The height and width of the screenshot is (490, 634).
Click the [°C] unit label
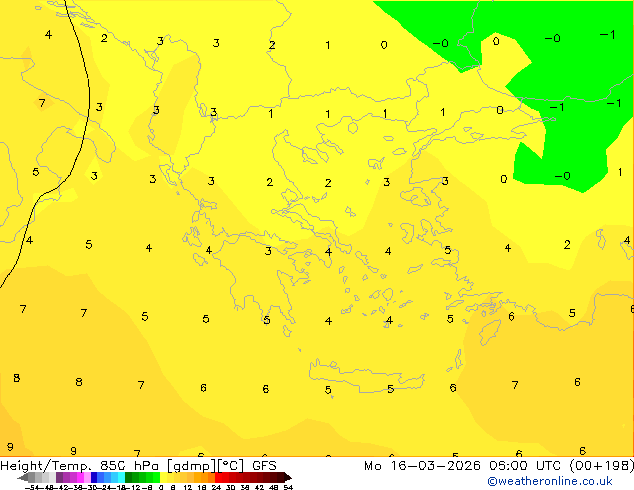[x=230, y=466]
